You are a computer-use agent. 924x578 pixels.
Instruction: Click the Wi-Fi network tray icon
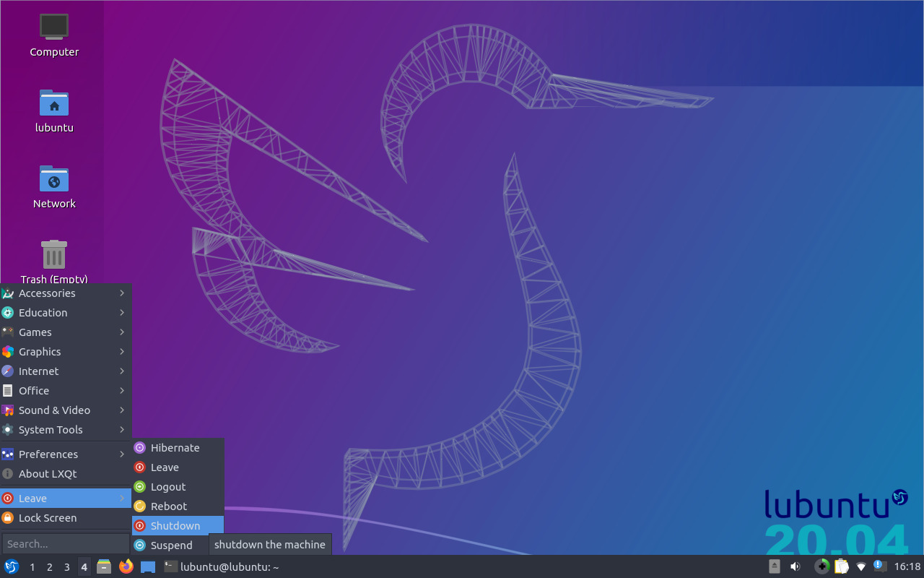coord(860,566)
